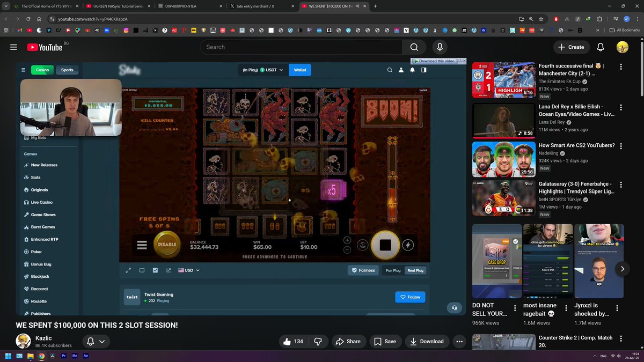Click the theatre mode rectangle icon
Image resolution: width=644 pixels, height=362 pixels.
tap(142, 270)
